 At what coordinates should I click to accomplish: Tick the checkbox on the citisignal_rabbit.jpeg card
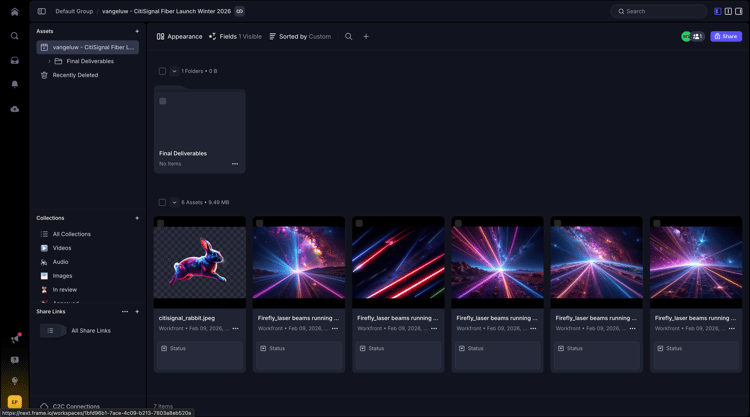coord(161,223)
